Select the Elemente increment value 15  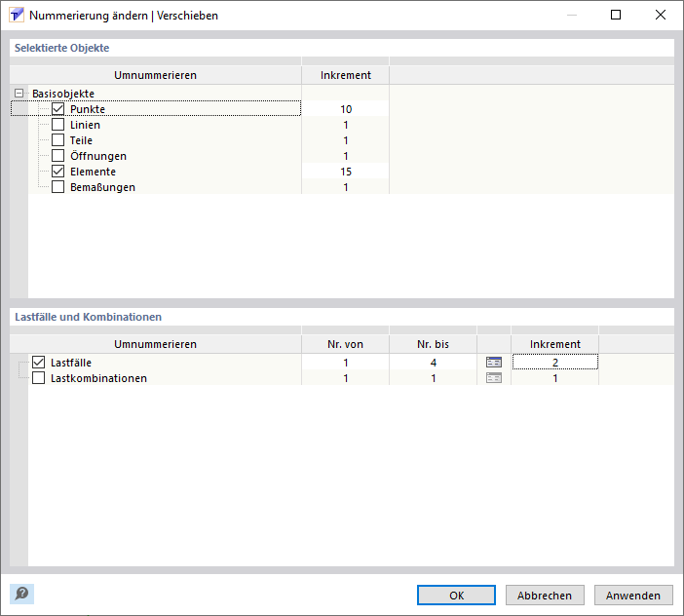point(346,172)
